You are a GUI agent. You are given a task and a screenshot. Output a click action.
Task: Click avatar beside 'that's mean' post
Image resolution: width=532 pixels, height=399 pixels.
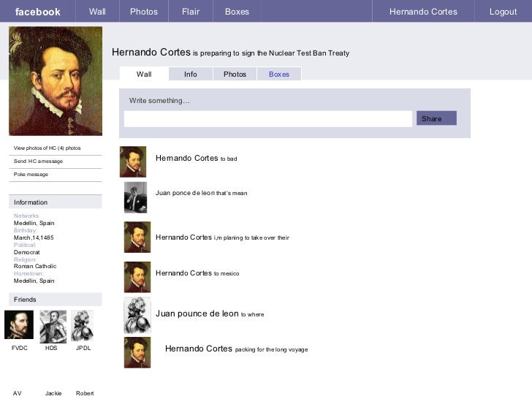tap(135, 197)
